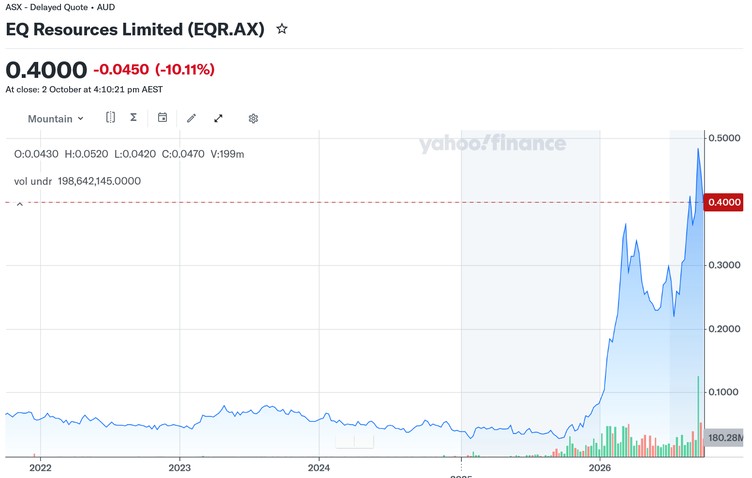
Task: Click the 180.28M volume label
Action: pos(724,438)
